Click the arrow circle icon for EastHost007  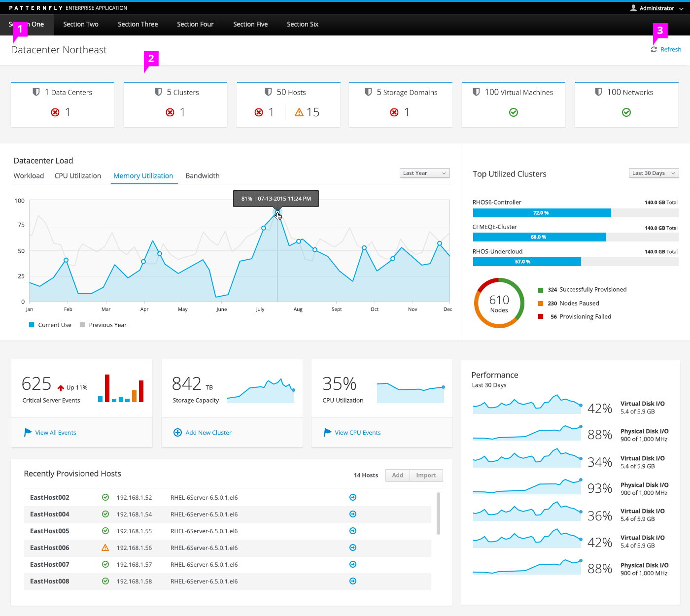pos(353,564)
